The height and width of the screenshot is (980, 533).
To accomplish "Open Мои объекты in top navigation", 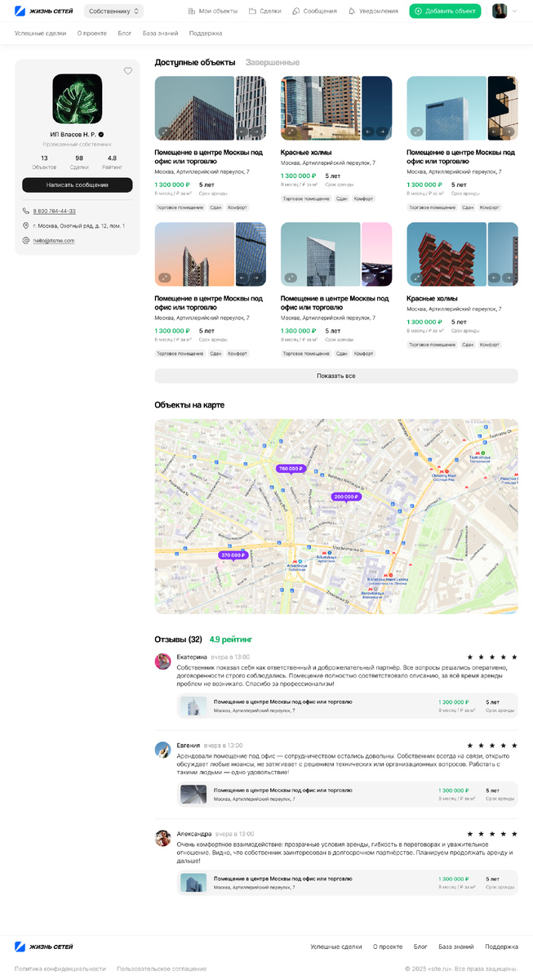I will [x=212, y=11].
